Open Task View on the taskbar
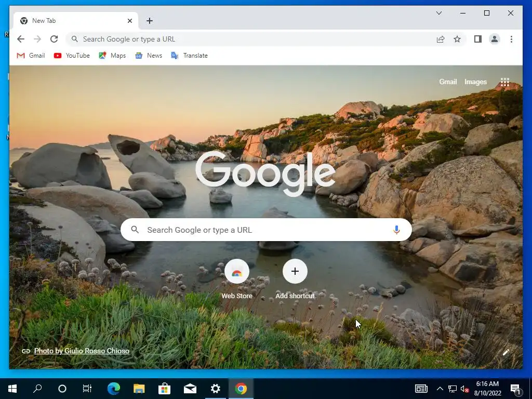Screen dimensions: 532x399 [87, 389]
